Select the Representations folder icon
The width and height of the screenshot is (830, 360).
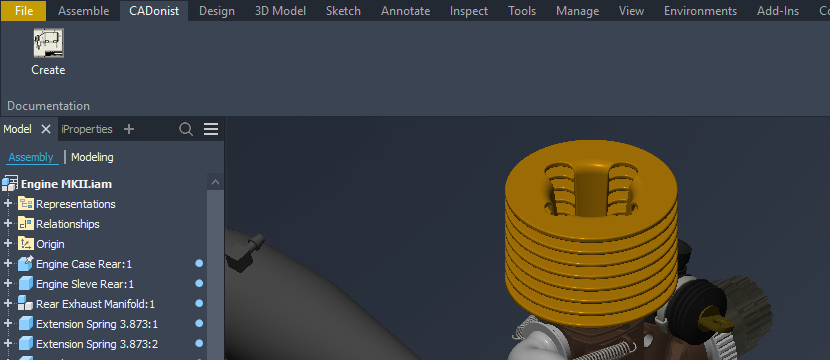(25, 204)
